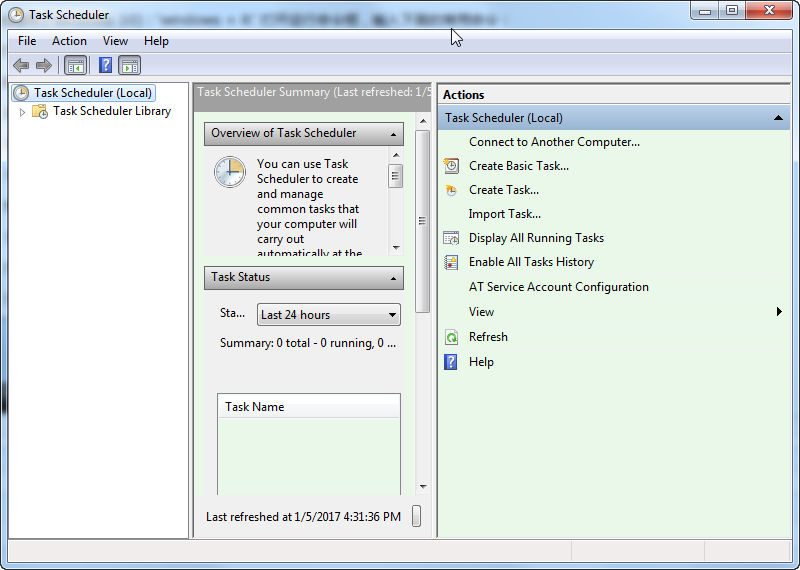Toggle the Show/Hide Console Tree toolbar icon

point(76,65)
